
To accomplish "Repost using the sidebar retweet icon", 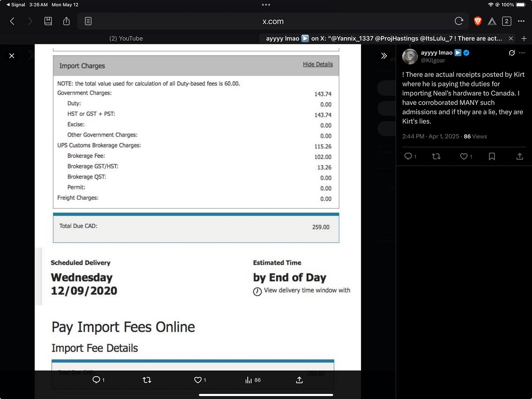I will (436, 156).
